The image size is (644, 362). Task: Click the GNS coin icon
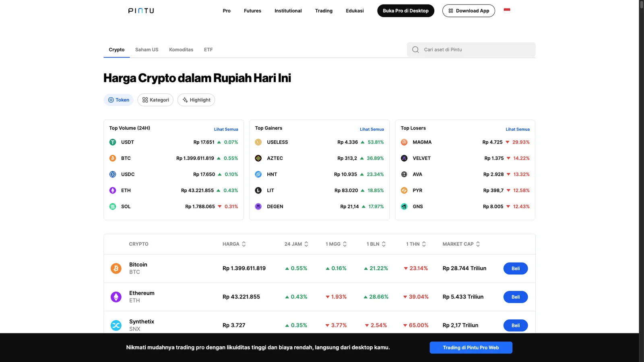coord(404,206)
